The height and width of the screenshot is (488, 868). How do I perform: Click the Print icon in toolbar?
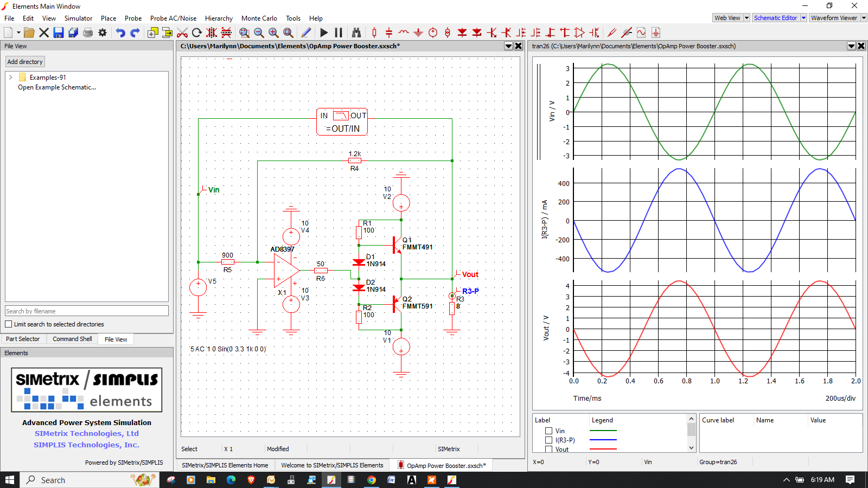point(88,33)
